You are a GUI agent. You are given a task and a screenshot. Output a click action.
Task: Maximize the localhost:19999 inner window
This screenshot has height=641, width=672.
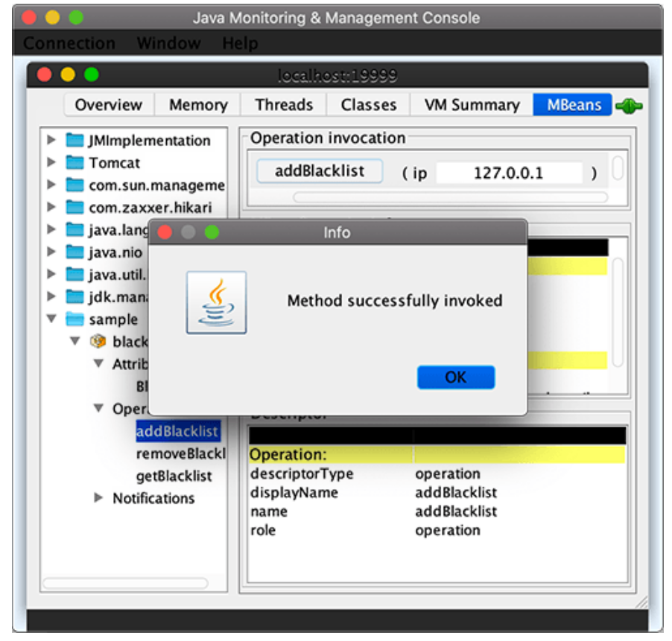pyautogui.click(x=92, y=74)
